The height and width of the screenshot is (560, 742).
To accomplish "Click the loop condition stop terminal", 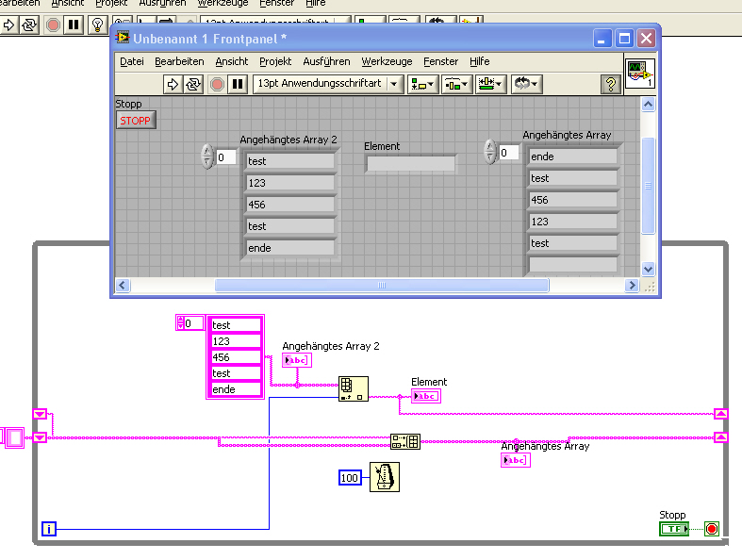I will click(x=711, y=529).
